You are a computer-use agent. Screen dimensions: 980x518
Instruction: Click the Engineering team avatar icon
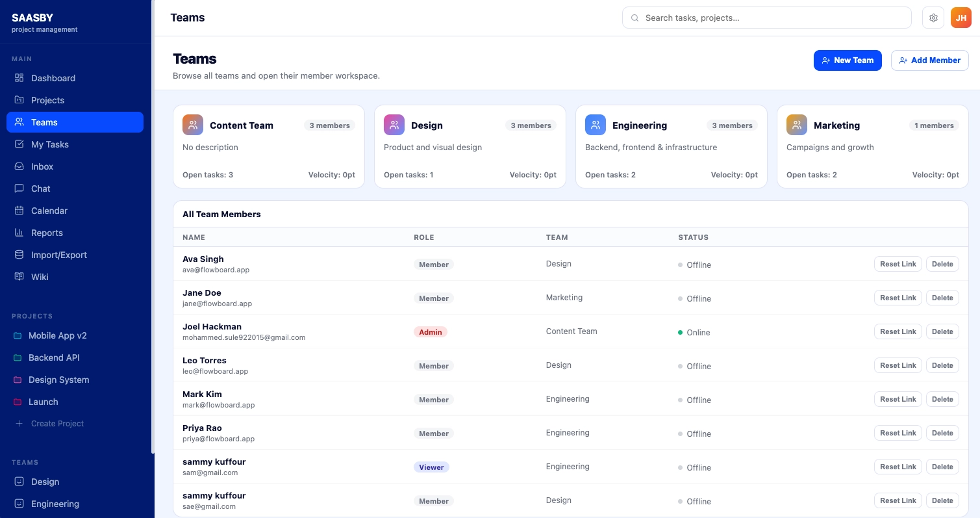point(596,124)
